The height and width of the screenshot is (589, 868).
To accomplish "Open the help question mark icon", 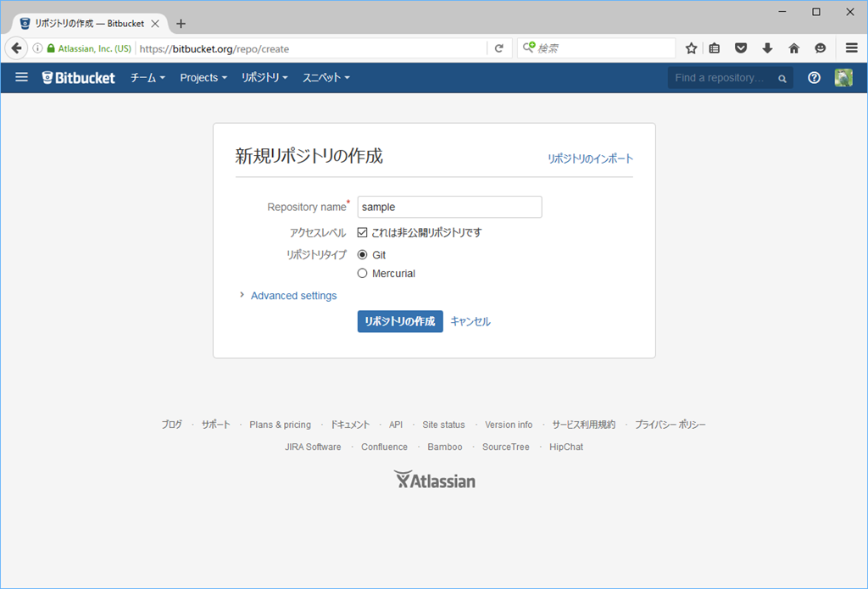I will (814, 78).
